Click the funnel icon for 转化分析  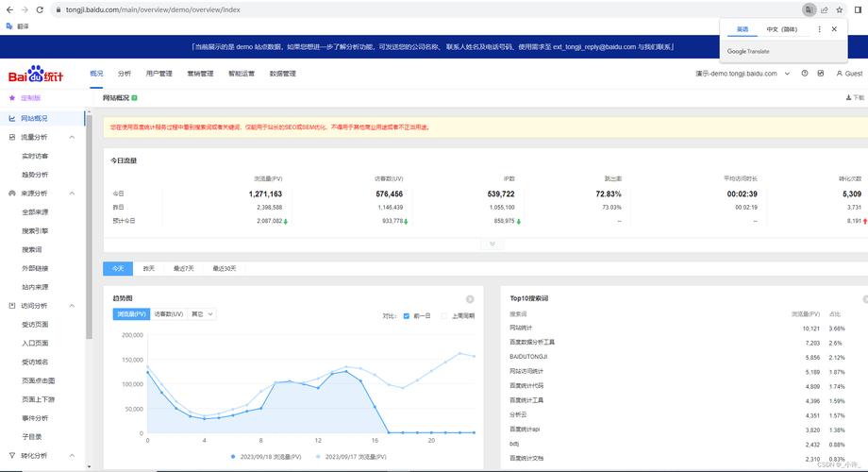coord(12,455)
